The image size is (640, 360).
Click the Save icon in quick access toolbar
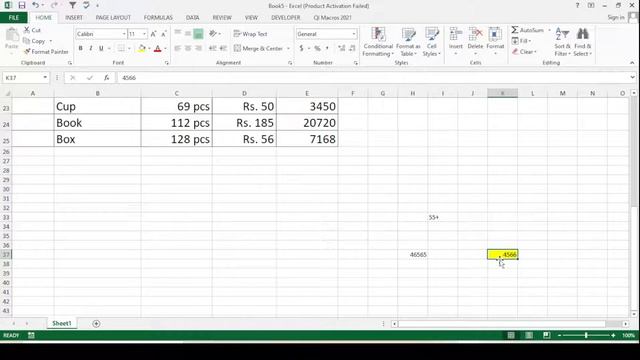[x=22, y=5]
